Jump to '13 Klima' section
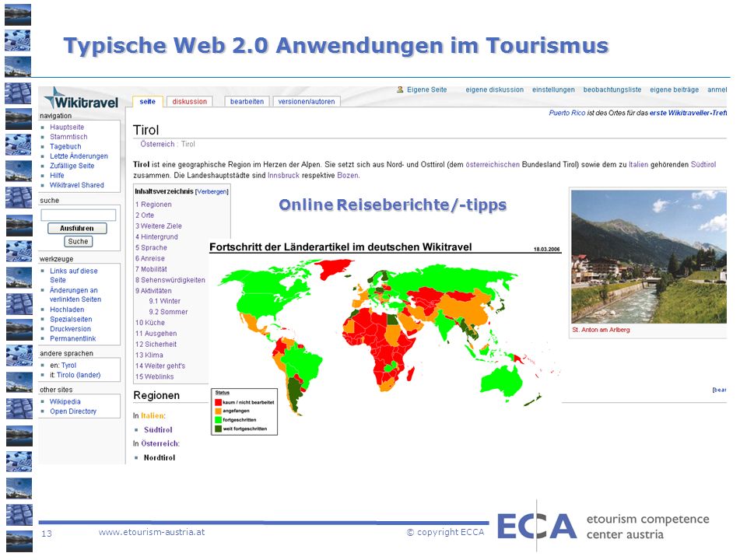The image size is (747, 560). [149, 355]
